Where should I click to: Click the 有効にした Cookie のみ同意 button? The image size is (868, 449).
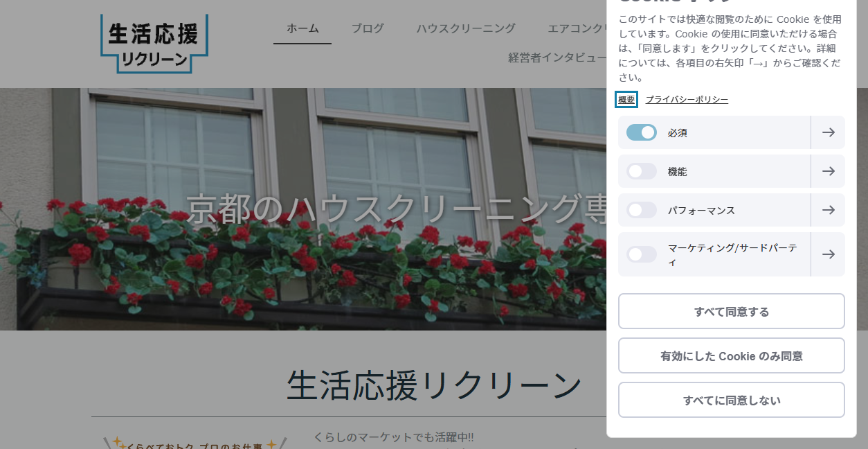pyautogui.click(x=731, y=355)
